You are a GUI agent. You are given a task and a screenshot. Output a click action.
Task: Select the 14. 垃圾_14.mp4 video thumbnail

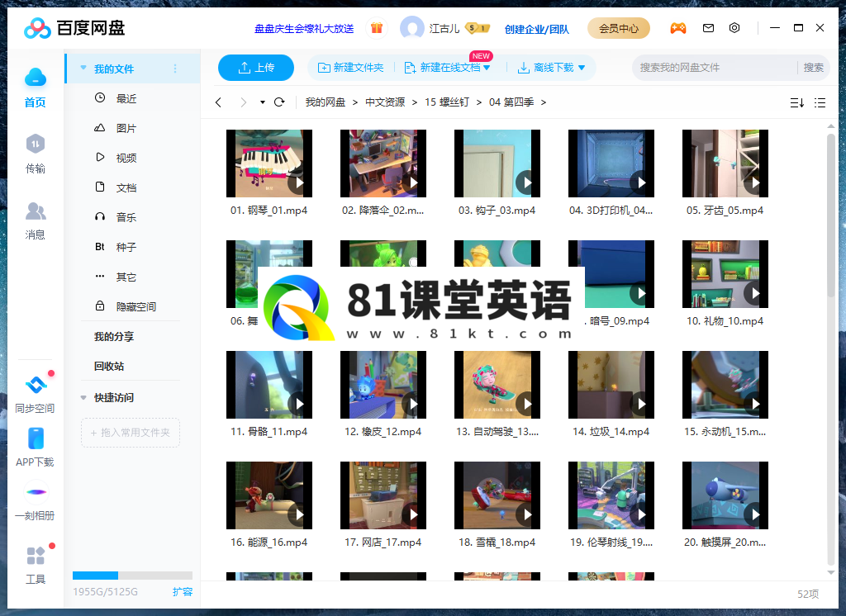coord(611,385)
